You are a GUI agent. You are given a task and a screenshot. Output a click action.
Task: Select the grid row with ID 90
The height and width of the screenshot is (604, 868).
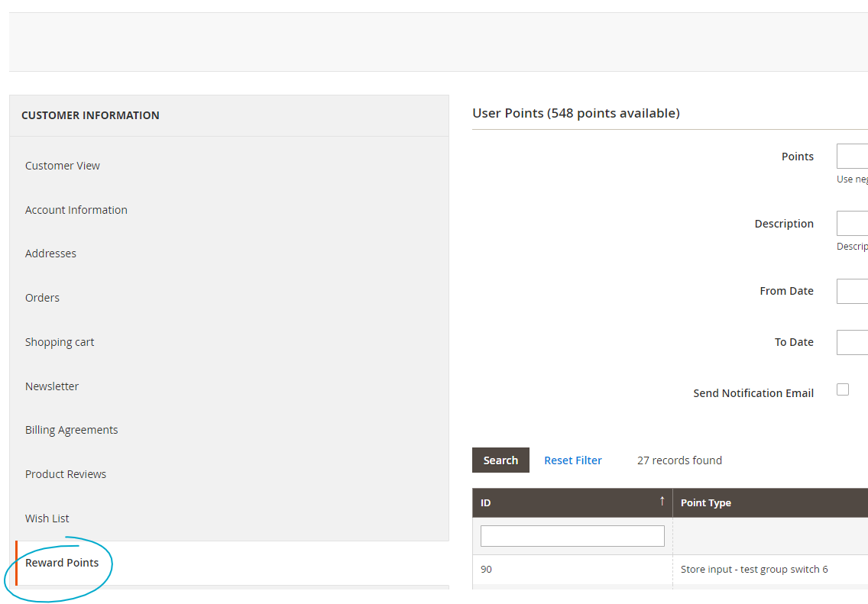(572, 569)
